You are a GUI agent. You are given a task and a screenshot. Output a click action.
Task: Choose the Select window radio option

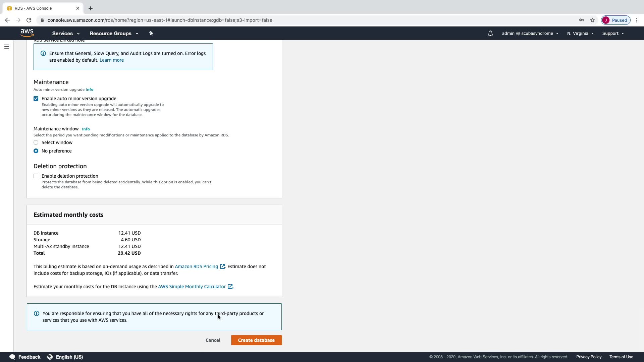36,142
